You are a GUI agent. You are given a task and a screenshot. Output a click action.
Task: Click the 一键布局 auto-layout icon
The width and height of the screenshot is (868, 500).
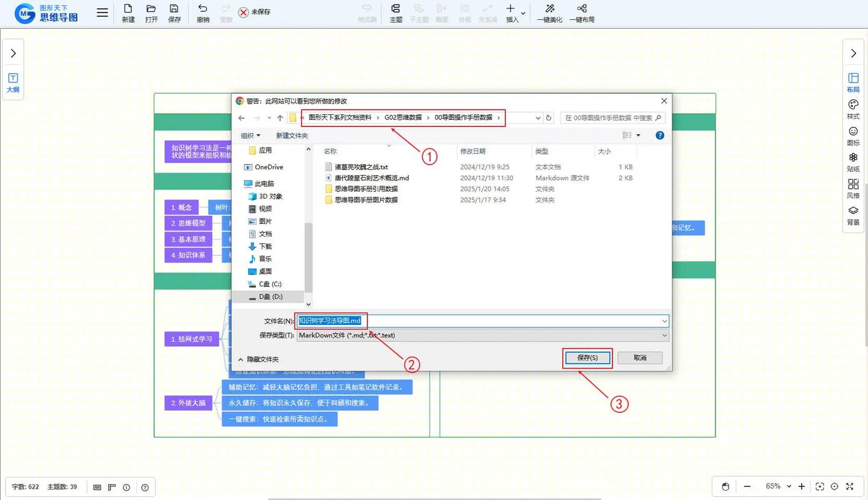pos(582,12)
